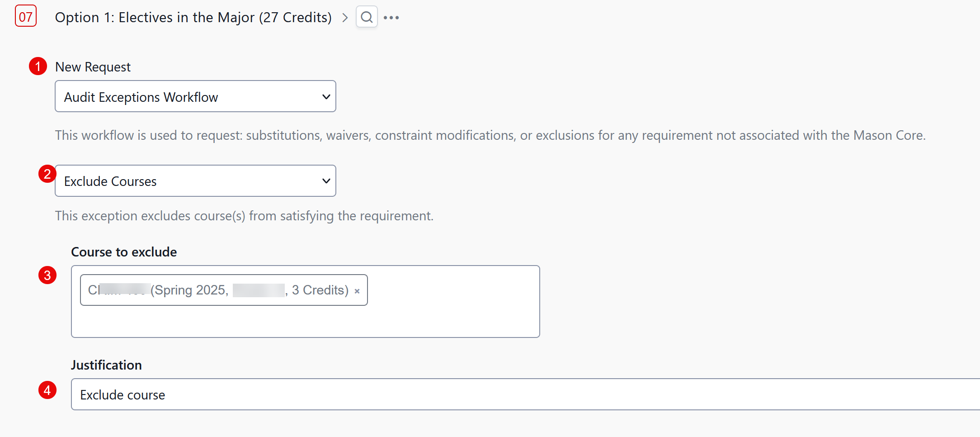Click the red step 3 circle marker
980x437 pixels.
tap(47, 275)
